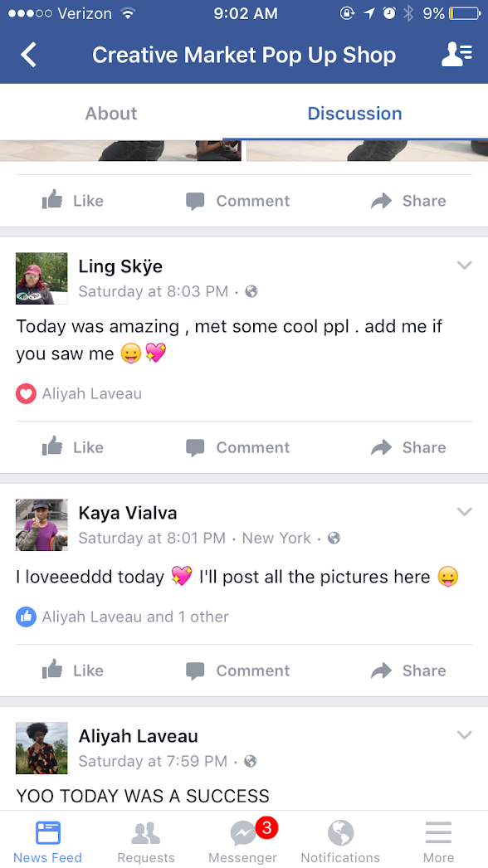Tap the heart reaction by Aliyah Laveau

[x=26, y=393]
